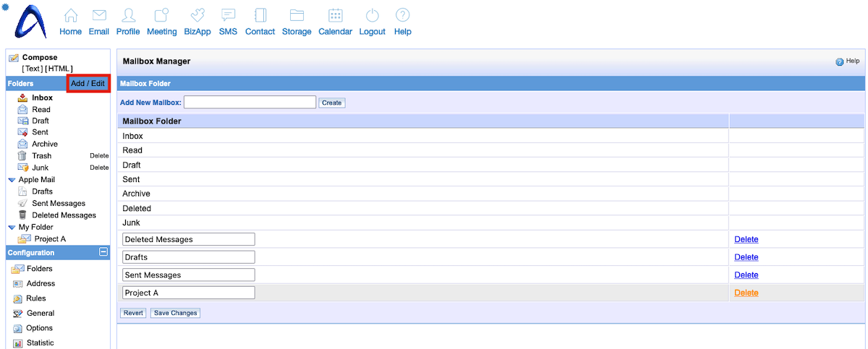Open the Contact book icon
The height and width of the screenshot is (349, 868).
pos(260,16)
